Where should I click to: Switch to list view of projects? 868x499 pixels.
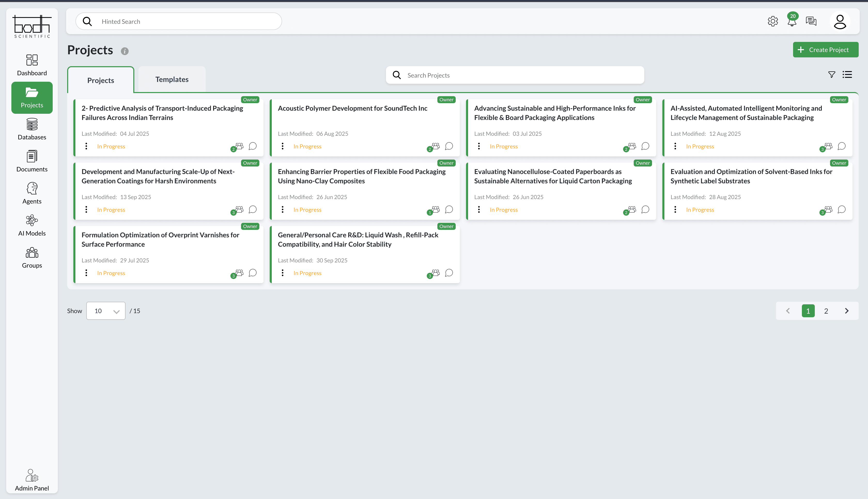pos(847,74)
